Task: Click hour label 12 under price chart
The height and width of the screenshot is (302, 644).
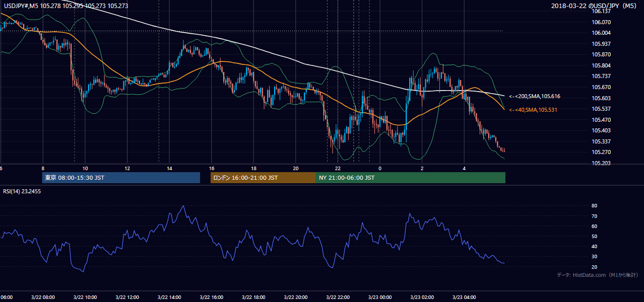Action: 127,169
